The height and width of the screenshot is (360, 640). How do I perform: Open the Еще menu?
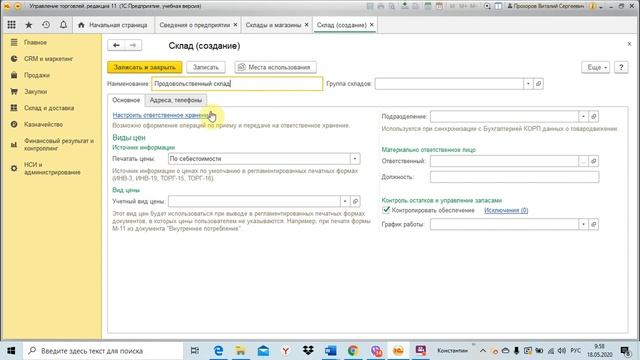(x=596, y=67)
